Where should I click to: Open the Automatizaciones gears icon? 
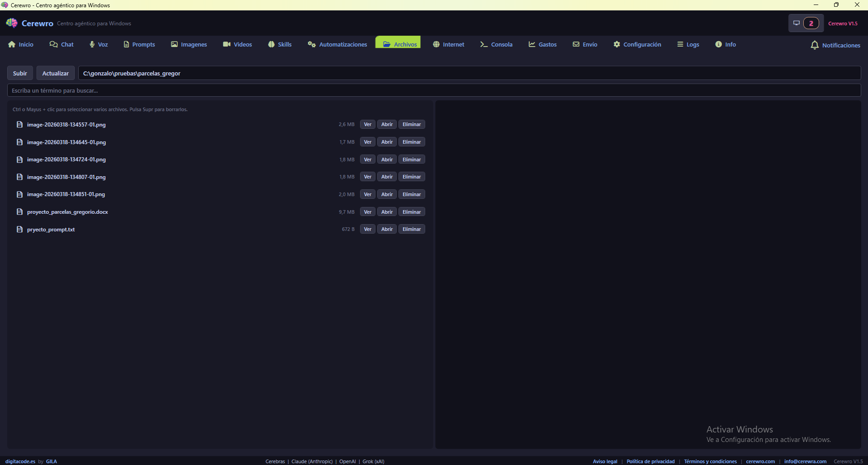click(x=312, y=44)
